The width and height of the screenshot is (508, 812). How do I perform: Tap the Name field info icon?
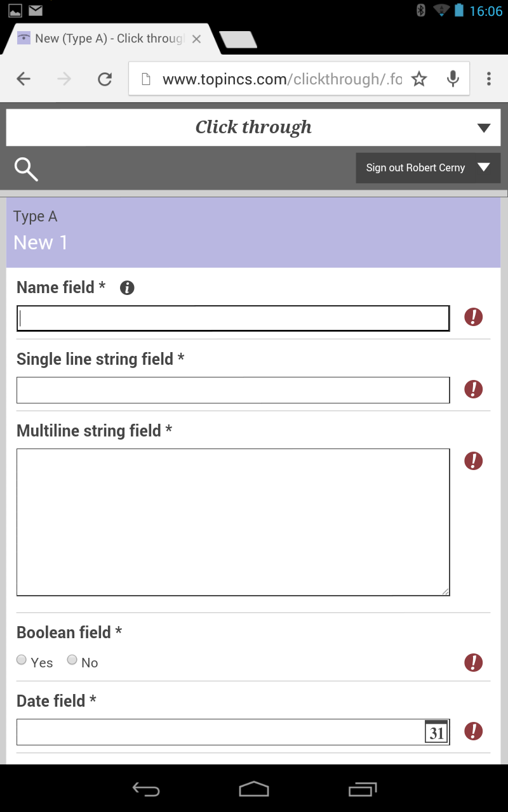[x=127, y=288]
